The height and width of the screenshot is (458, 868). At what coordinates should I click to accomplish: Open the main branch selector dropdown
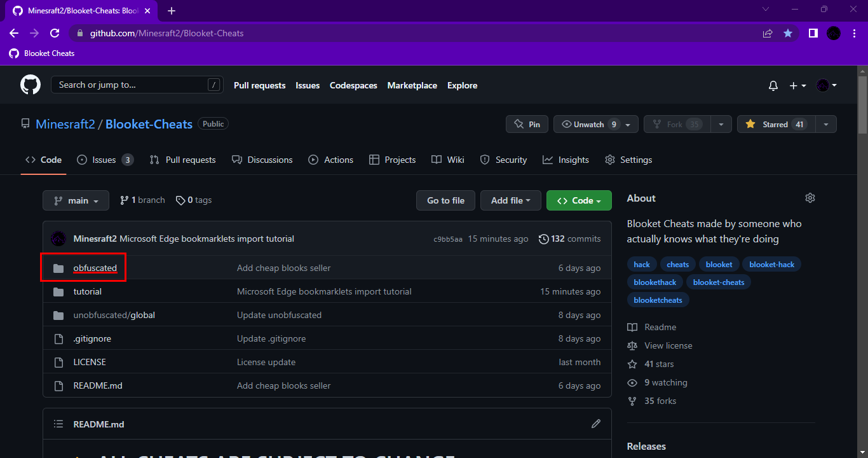click(76, 200)
